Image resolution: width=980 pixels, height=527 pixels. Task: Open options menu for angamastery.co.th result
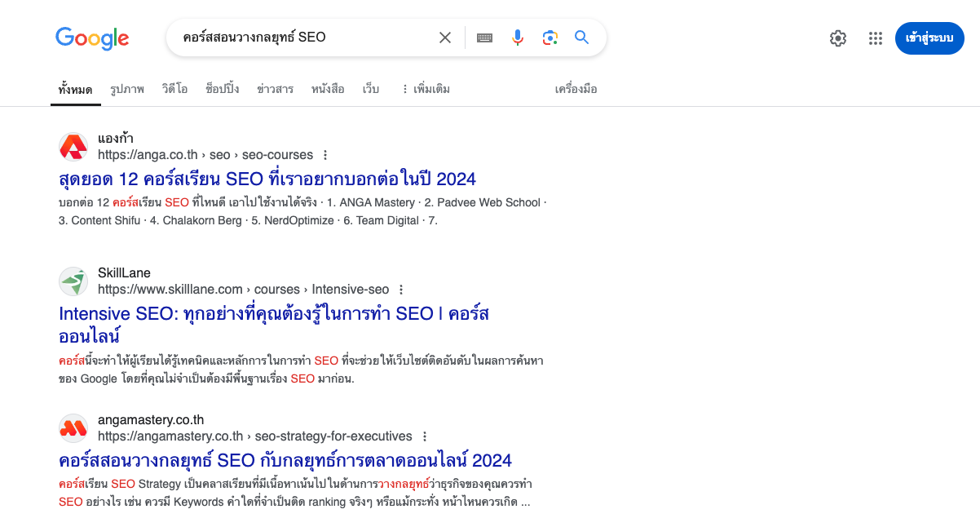[x=422, y=436]
